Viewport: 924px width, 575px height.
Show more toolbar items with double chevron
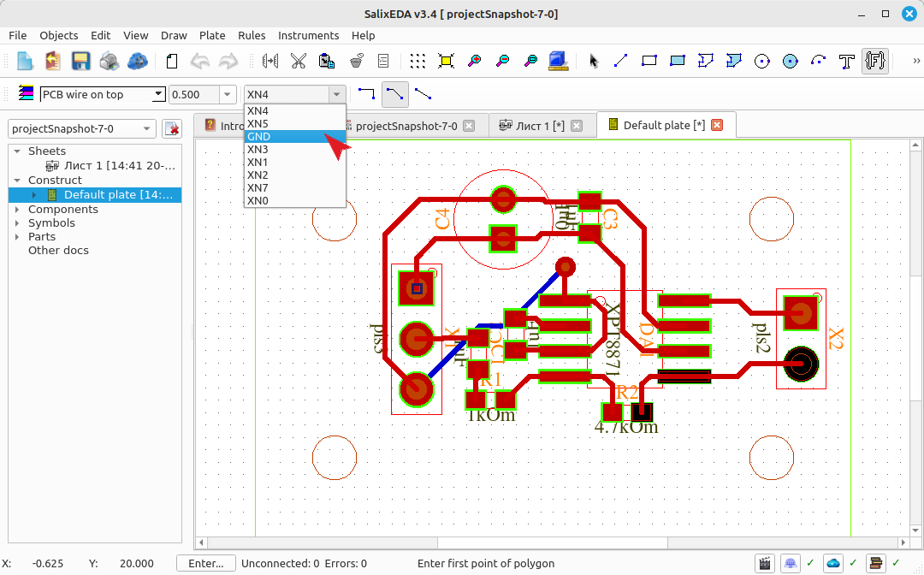[x=915, y=61]
